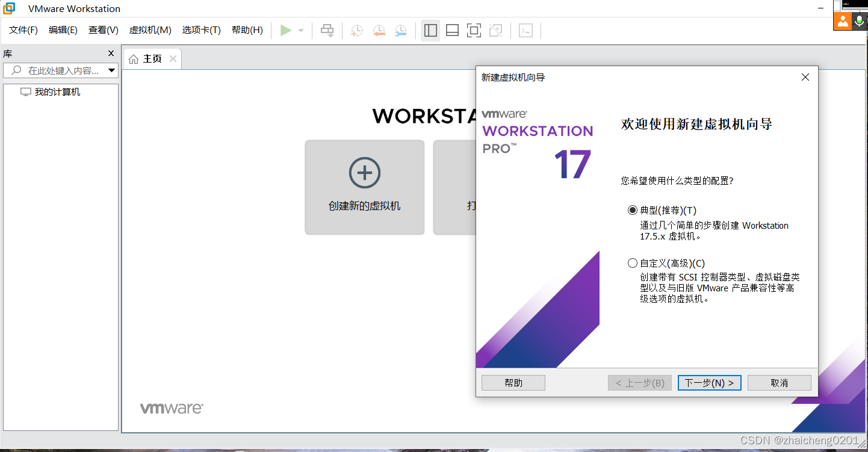Click the orange user icon at top right
Screen dimensions: 868x452
coord(842,21)
